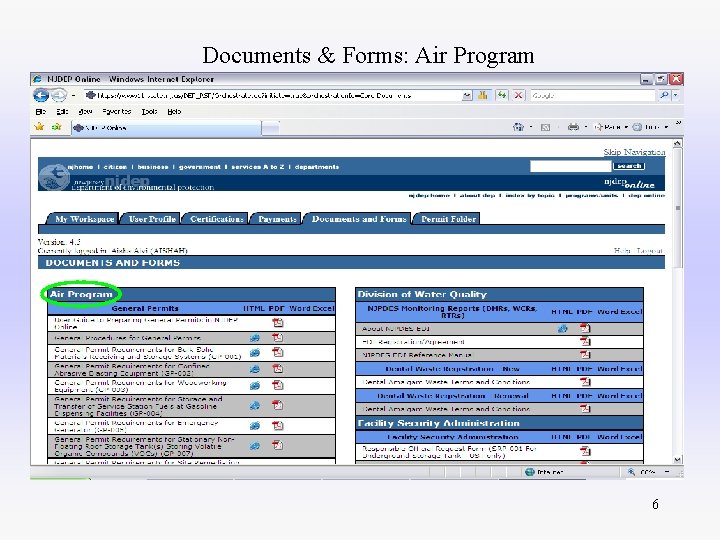
Task: Open the File menu
Action: coord(40,112)
